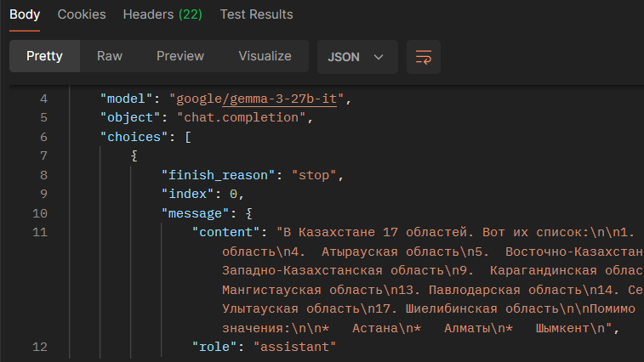Open the JSON format dropdown
Screen dimensions: 644x362
tap(356, 57)
